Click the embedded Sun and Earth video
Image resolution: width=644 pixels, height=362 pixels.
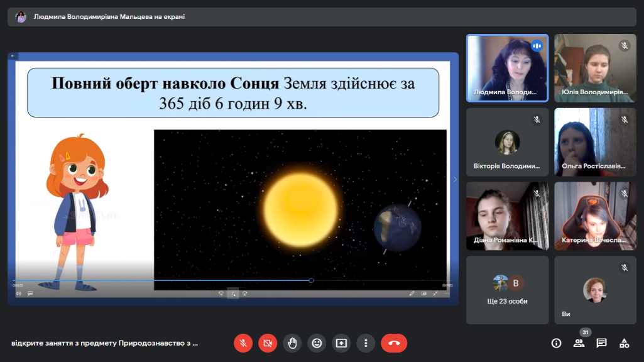(x=300, y=210)
